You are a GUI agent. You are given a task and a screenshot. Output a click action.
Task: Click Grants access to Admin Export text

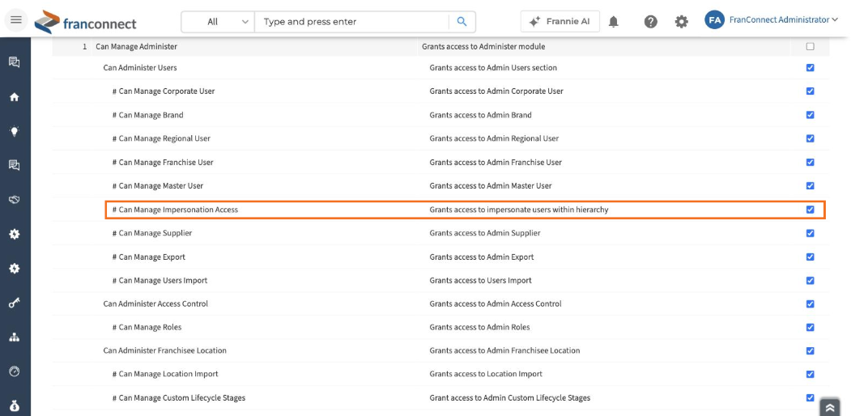[x=482, y=257]
